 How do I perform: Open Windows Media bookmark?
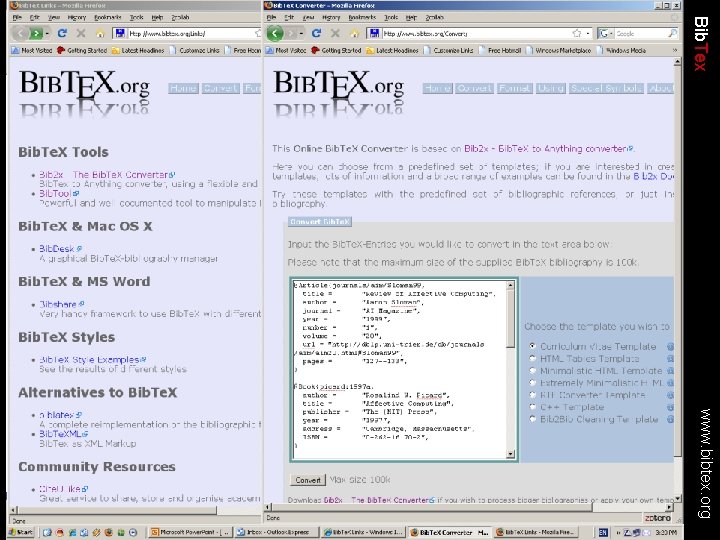(621, 51)
